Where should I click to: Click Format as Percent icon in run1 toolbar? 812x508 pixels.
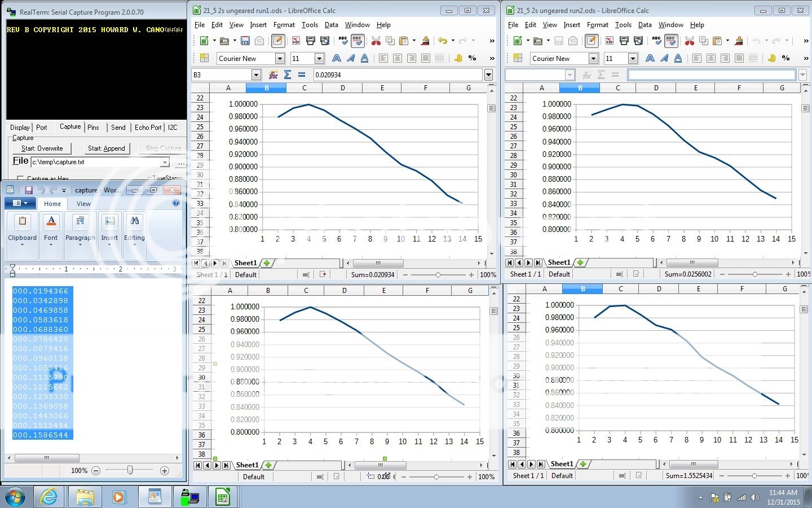[472, 58]
